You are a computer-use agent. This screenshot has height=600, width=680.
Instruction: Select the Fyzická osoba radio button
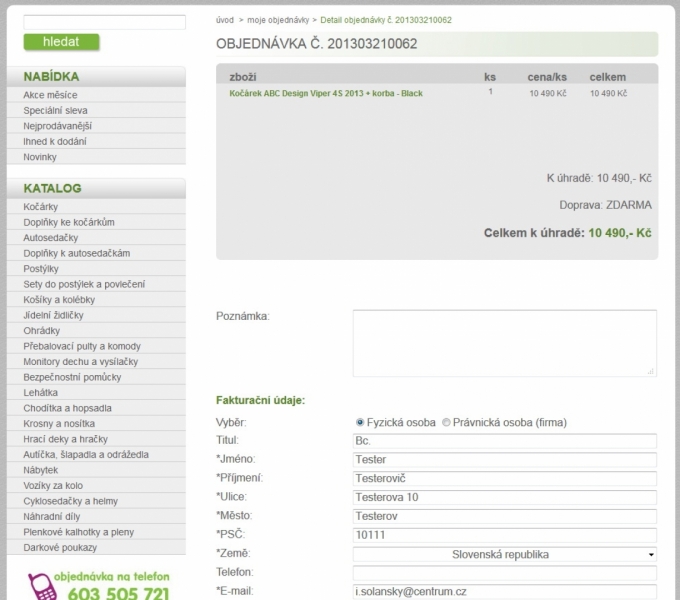[360, 422]
